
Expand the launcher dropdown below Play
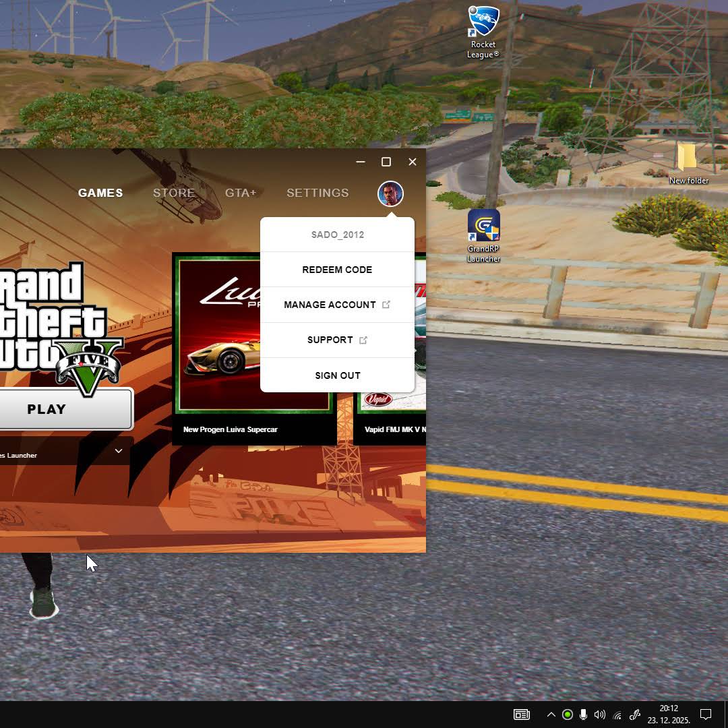(x=119, y=451)
